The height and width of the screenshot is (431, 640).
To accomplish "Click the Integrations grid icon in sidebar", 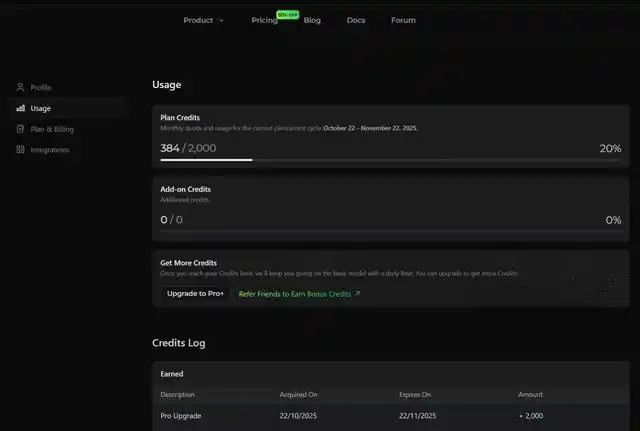I will click(x=21, y=150).
